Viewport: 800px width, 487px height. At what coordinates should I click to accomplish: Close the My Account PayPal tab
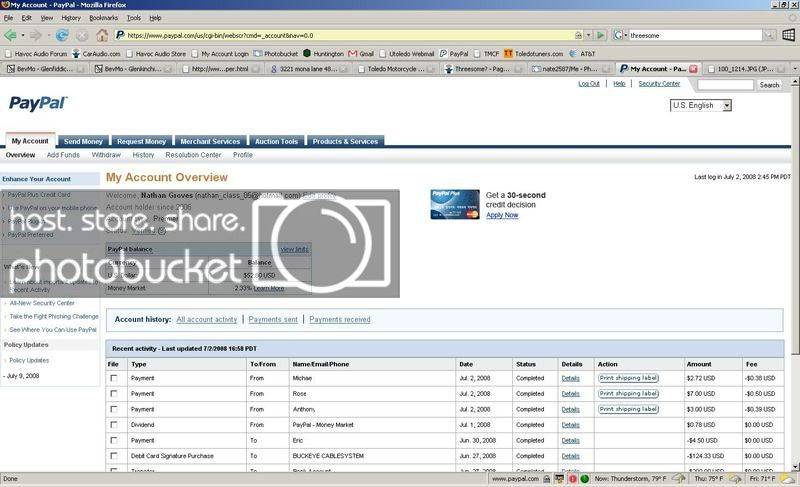[693, 68]
